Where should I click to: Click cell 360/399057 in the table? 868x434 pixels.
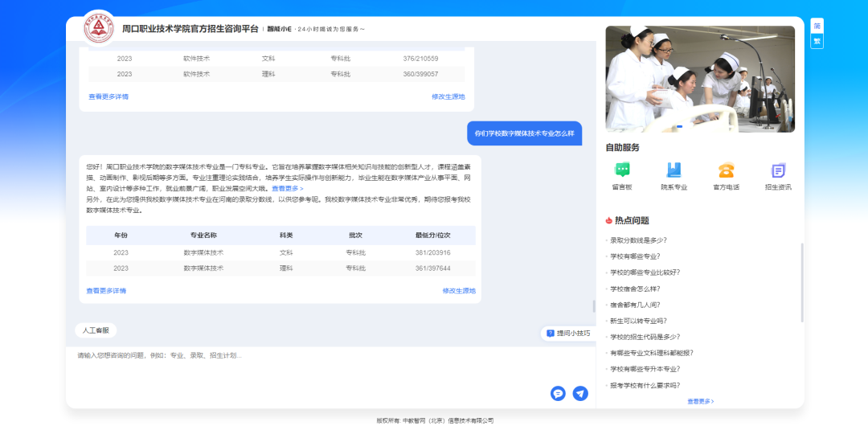click(x=420, y=74)
